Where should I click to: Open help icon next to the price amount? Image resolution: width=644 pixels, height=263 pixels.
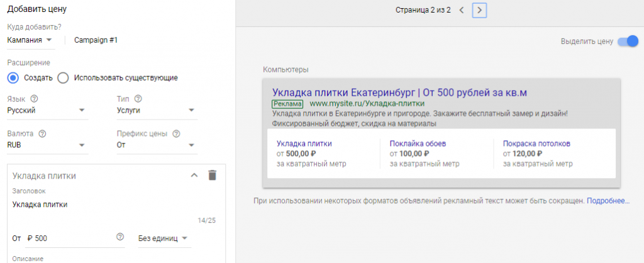pyautogui.click(x=120, y=237)
